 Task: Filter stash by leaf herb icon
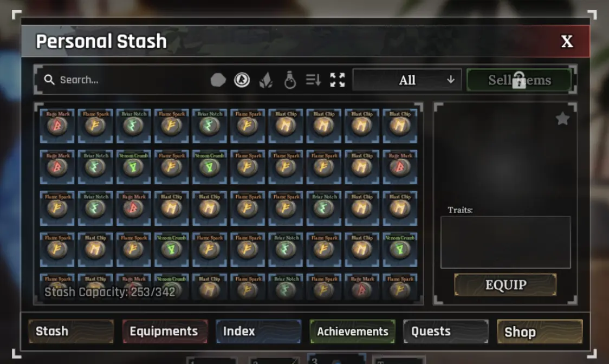(x=266, y=80)
